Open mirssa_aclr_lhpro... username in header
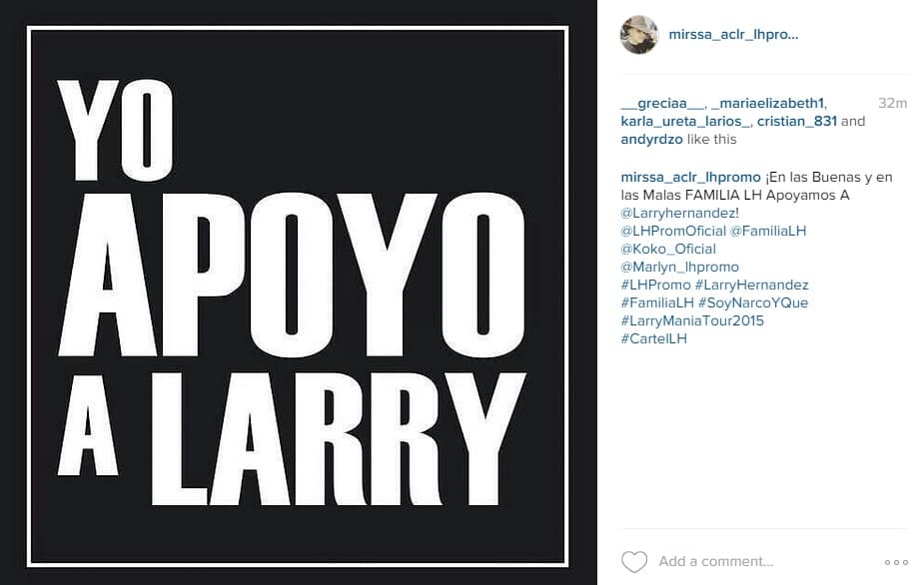The height and width of the screenshot is (585, 924). coord(733,35)
